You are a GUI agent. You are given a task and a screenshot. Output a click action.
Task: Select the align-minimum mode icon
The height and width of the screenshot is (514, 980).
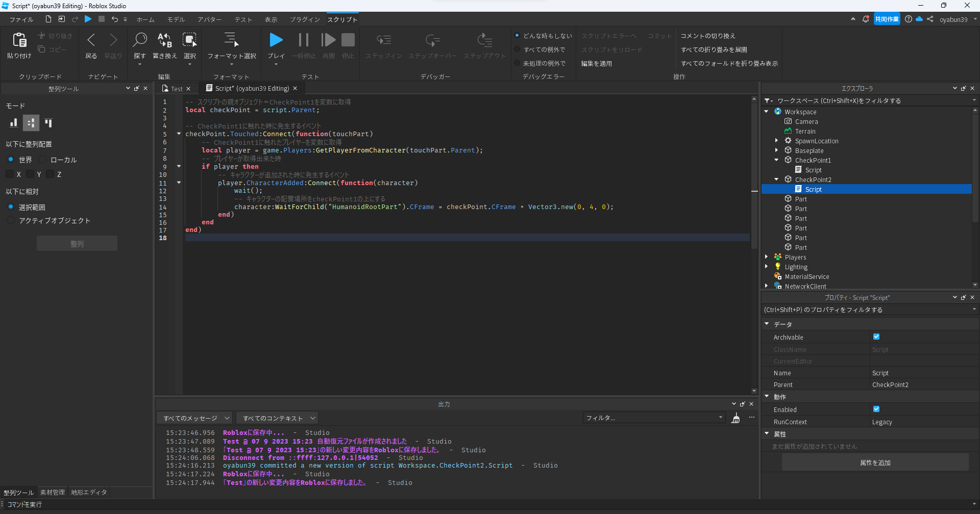click(14, 123)
